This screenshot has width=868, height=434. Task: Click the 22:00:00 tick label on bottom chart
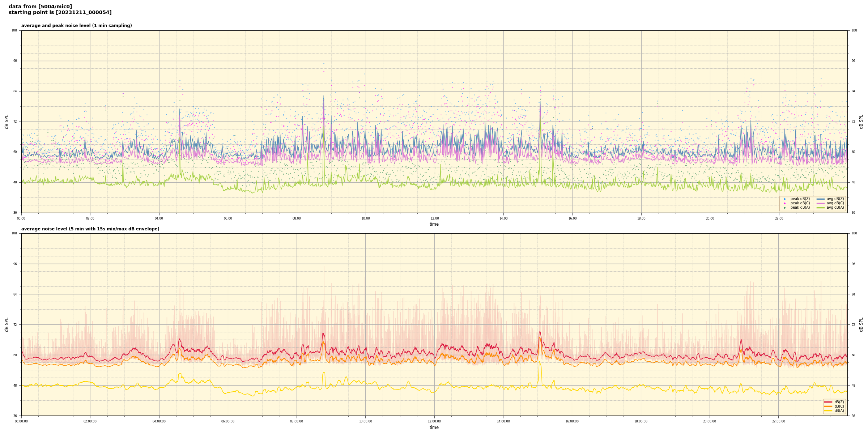[x=779, y=421]
